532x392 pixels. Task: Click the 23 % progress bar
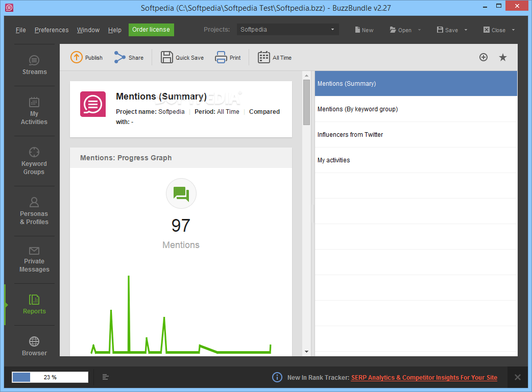[x=50, y=377]
